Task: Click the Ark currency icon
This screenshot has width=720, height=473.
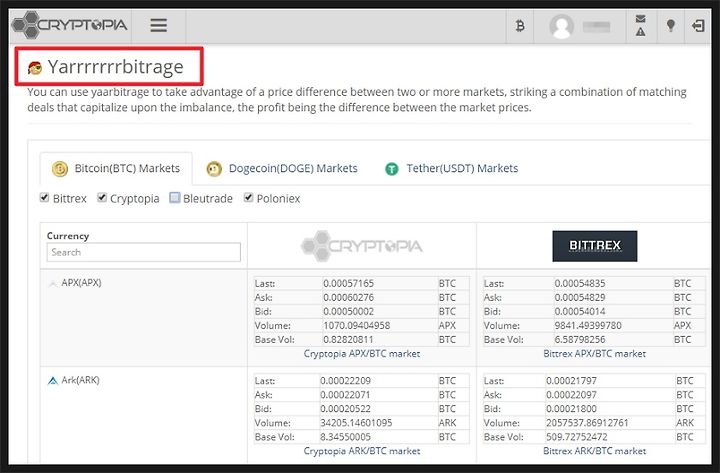Action: [53, 381]
